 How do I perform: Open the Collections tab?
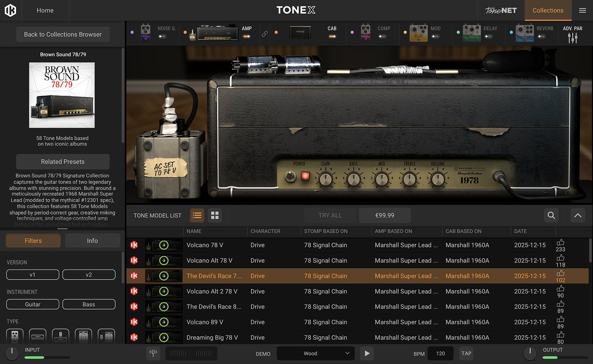click(548, 10)
